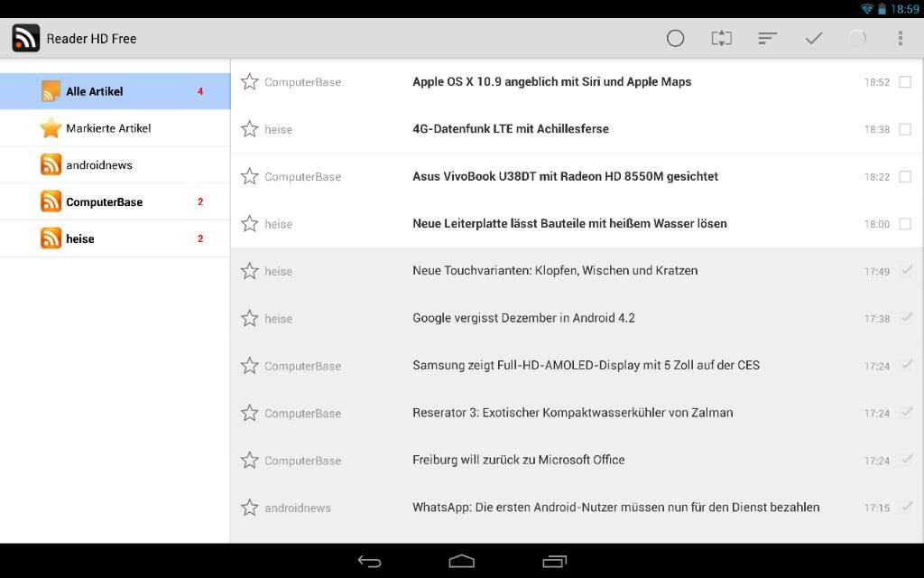This screenshot has height=578, width=924.
Task: Select the androidnews feed
Action: pos(115,165)
